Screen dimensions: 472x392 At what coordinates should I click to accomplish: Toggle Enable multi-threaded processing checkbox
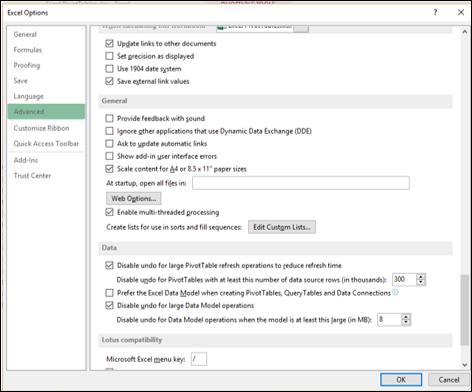click(x=109, y=212)
